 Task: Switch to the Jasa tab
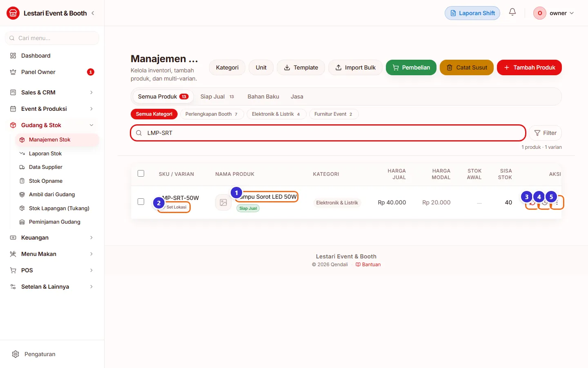coord(297,96)
